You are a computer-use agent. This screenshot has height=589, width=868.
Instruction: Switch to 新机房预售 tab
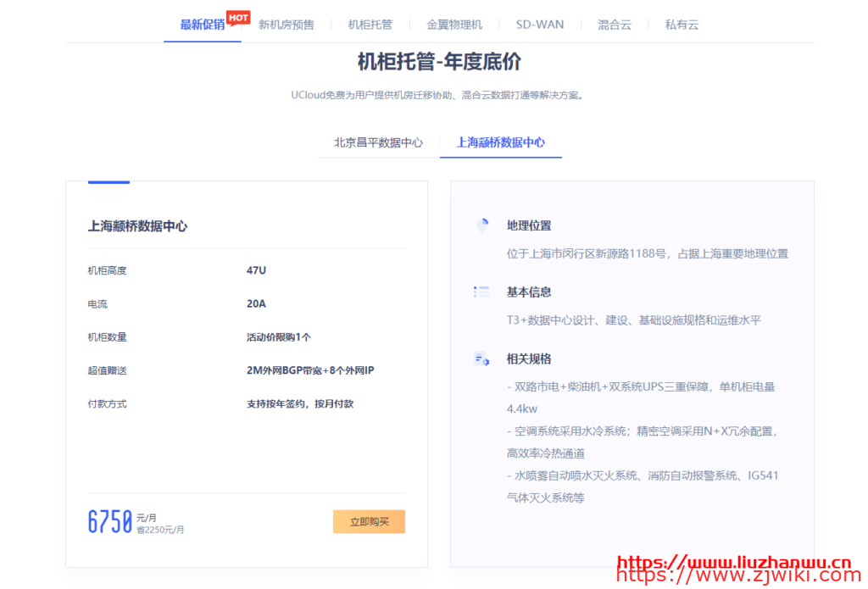[x=286, y=25]
